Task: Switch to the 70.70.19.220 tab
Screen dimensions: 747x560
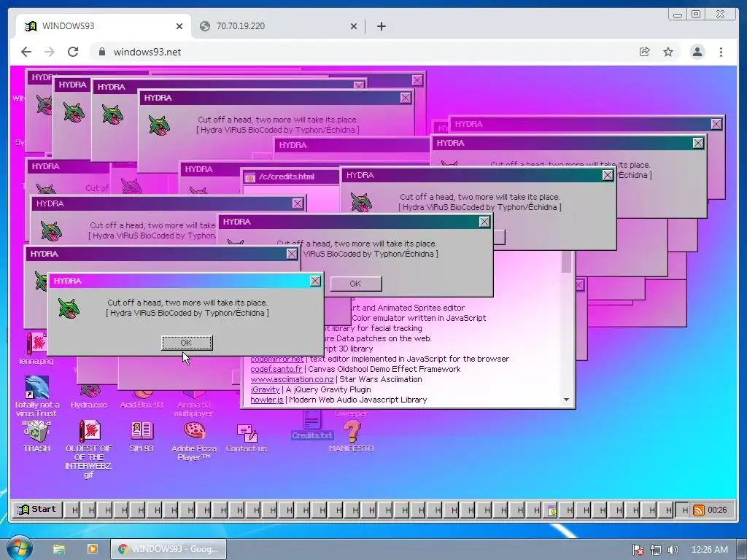Action: [x=278, y=26]
